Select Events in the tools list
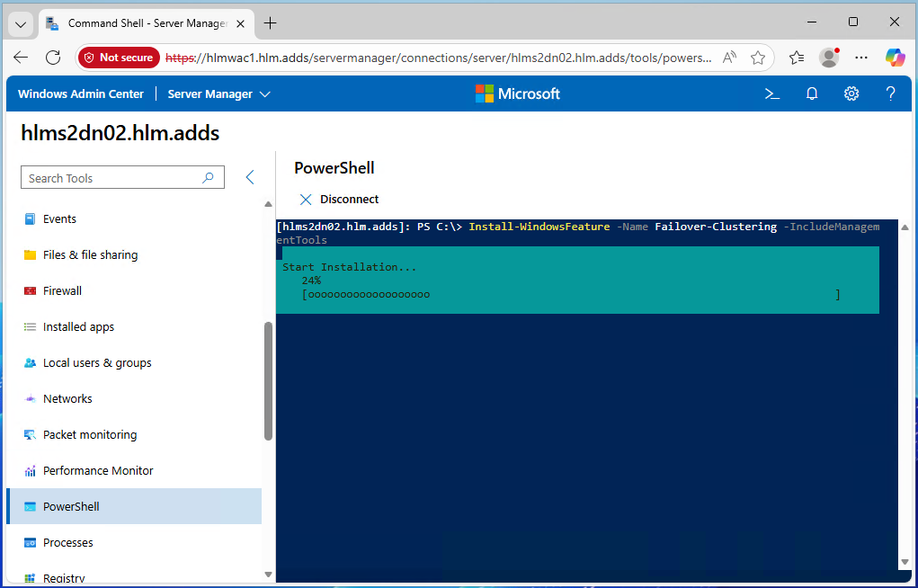This screenshot has height=588, width=918. (x=59, y=219)
